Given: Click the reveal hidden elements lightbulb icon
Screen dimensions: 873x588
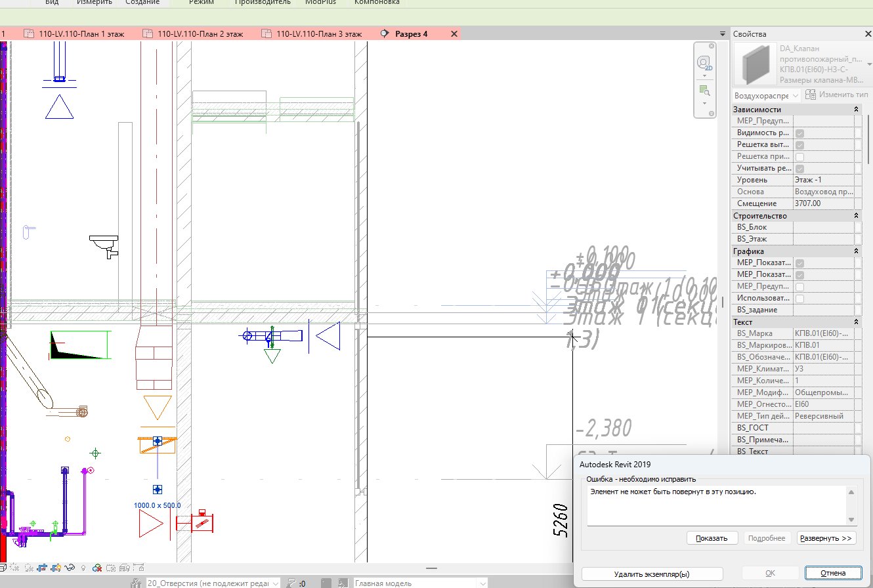Looking at the screenshot, I should [83, 568].
